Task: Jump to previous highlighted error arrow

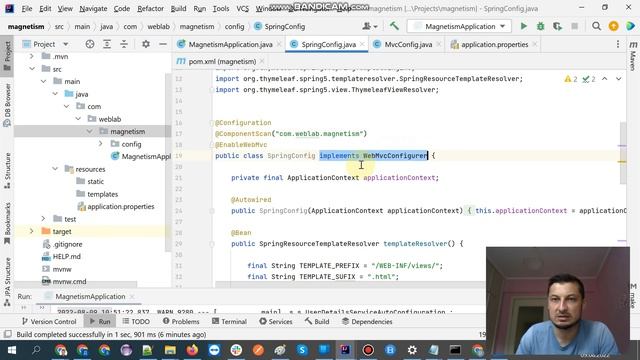Action: click(x=604, y=79)
